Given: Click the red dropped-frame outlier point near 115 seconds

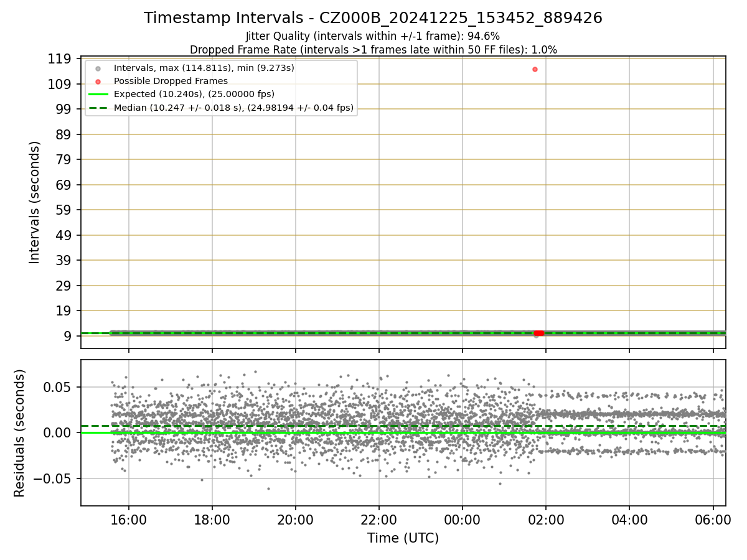Looking at the screenshot, I should [535, 69].
